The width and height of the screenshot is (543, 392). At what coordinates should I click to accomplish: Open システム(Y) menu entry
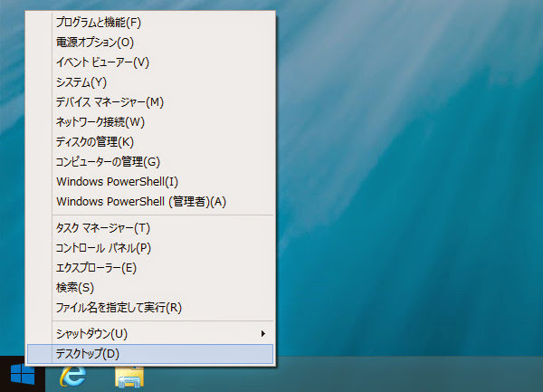(x=150, y=82)
